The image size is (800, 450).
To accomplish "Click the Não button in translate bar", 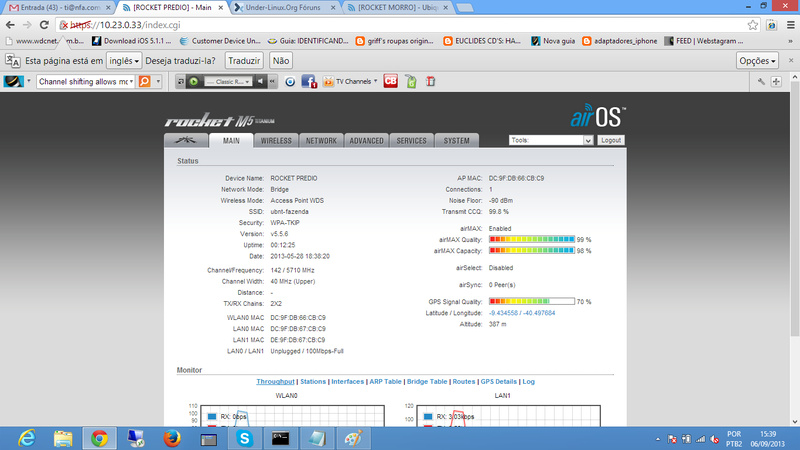I will click(x=281, y=61).
